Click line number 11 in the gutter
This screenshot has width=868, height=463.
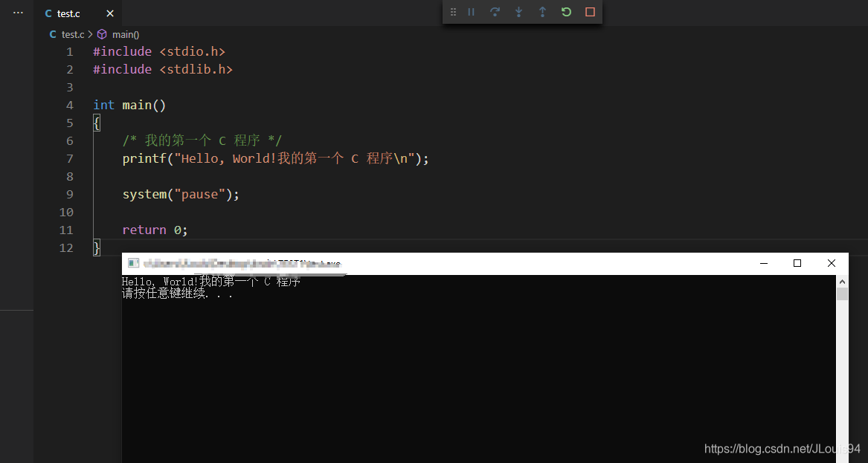66,230
